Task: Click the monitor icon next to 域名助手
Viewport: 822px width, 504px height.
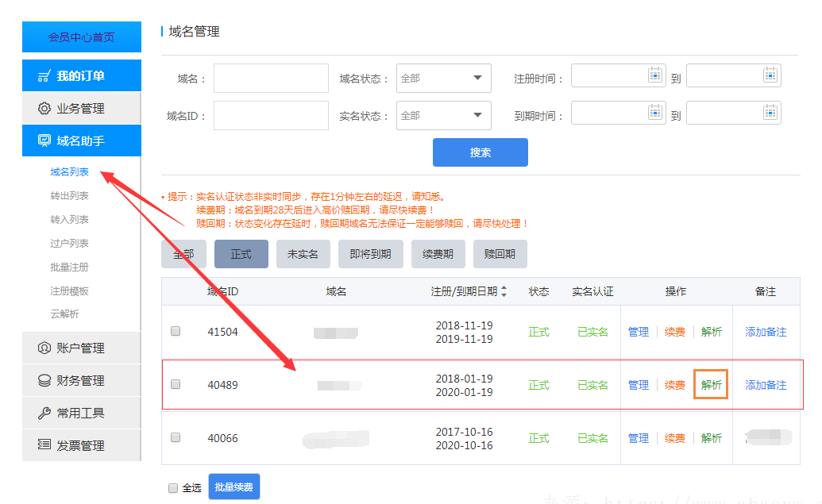Action: click(44, 140)
